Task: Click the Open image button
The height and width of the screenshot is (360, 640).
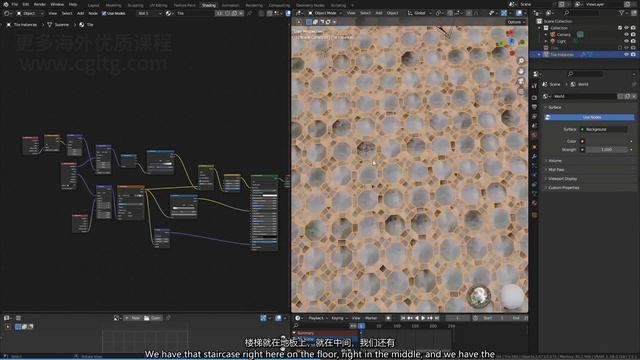Action: (153, 318)
